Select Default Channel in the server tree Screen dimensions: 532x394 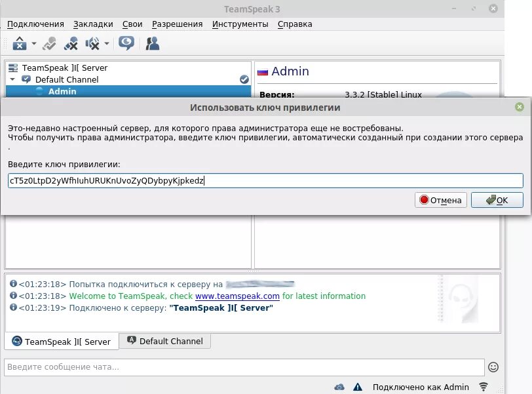[67, 79]
